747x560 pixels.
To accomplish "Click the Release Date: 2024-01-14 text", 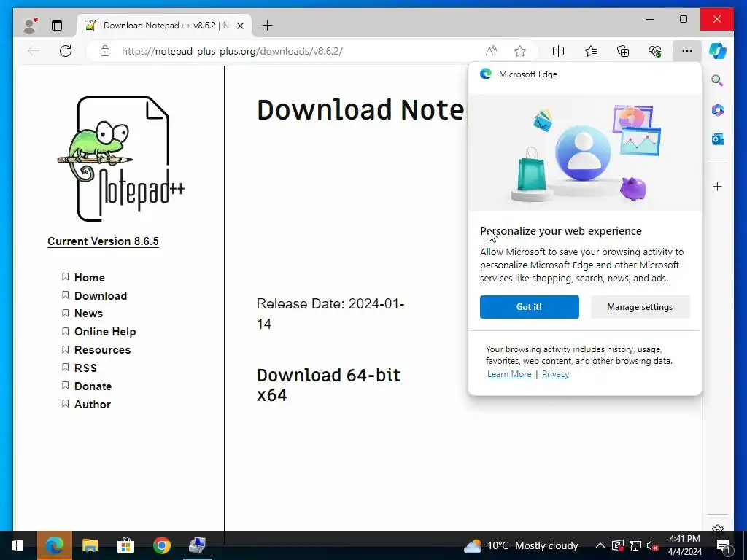I will pyautogui.click(x=330, y=314).
